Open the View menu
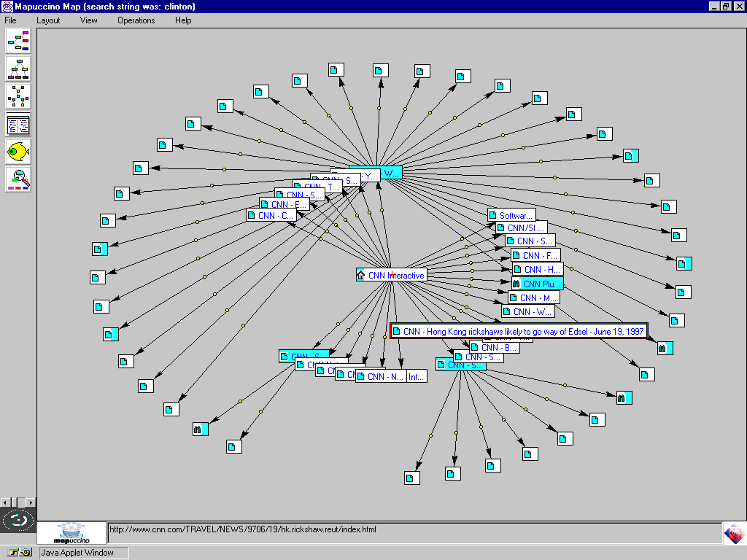Image resolution: width=747 pixels, height=560 pixels. click(88, 20)
